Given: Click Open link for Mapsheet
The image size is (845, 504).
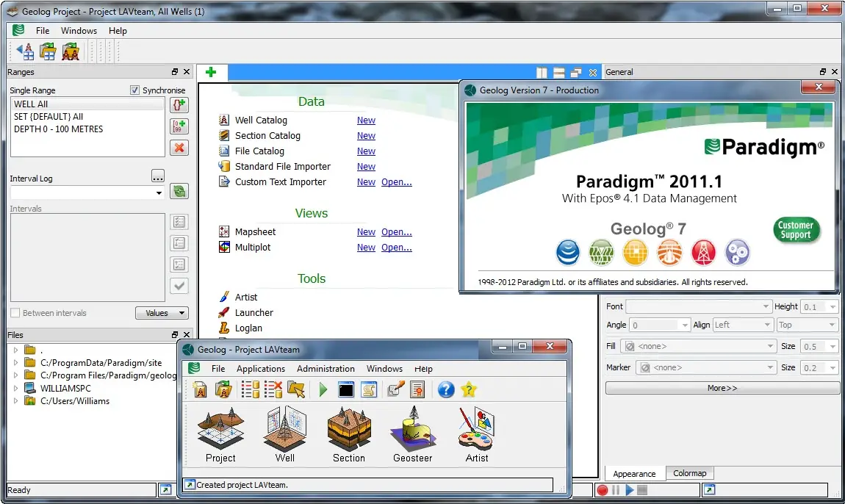Looking at the screenshot, I should (x=397, y=231).
